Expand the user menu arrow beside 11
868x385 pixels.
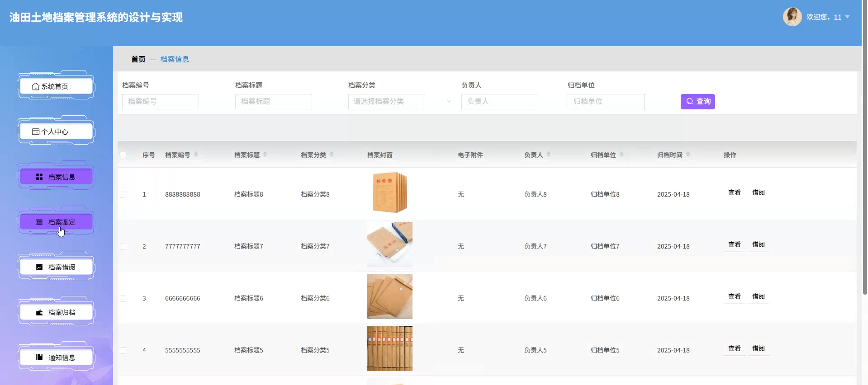click(847, 17)
